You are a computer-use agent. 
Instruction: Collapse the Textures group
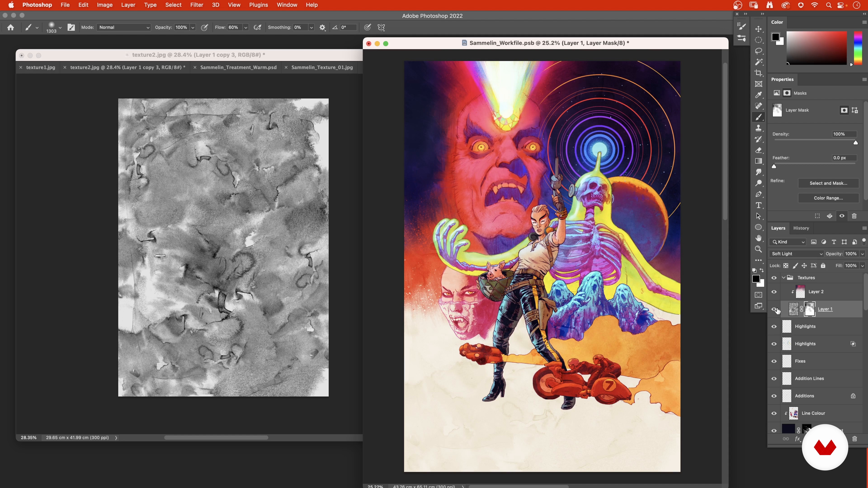click(783, 278)
